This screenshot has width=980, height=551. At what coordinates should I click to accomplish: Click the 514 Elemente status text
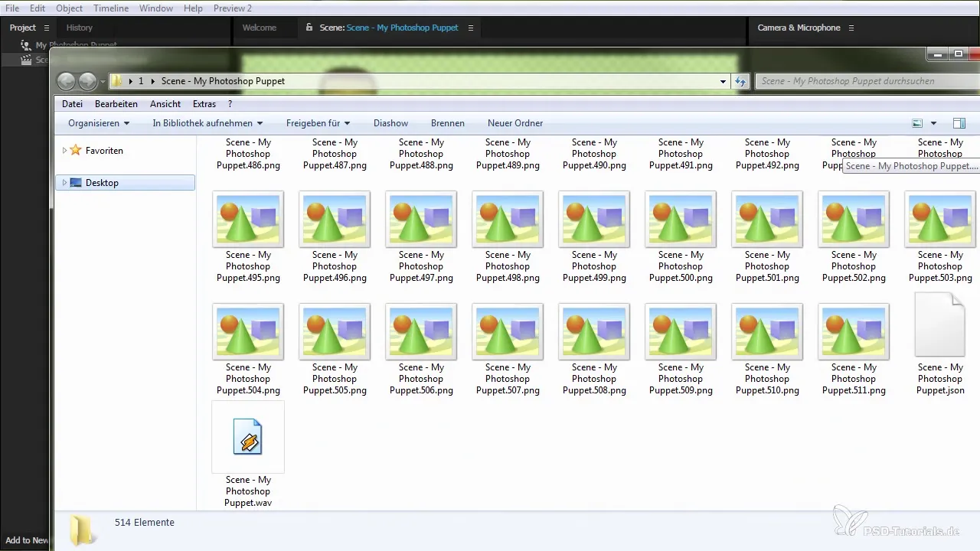tap(145, 523)
